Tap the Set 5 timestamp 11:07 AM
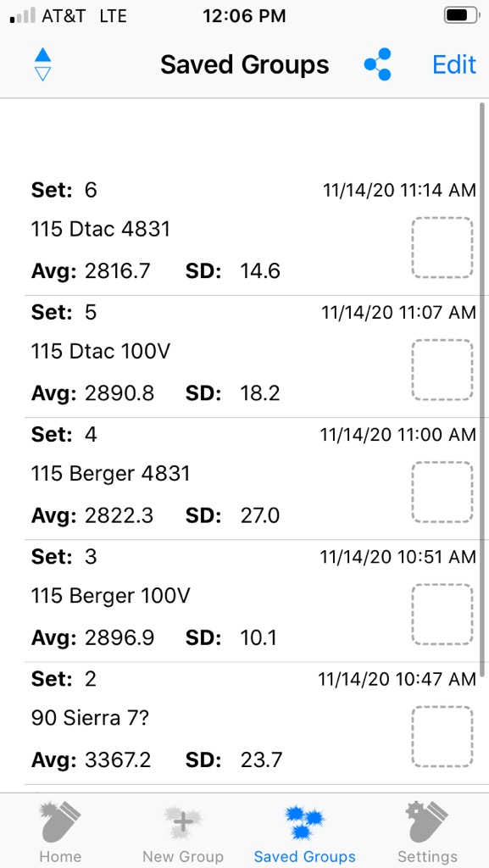Image resolution: width=489 pixels, height=868 pixels. click(399, 313)
